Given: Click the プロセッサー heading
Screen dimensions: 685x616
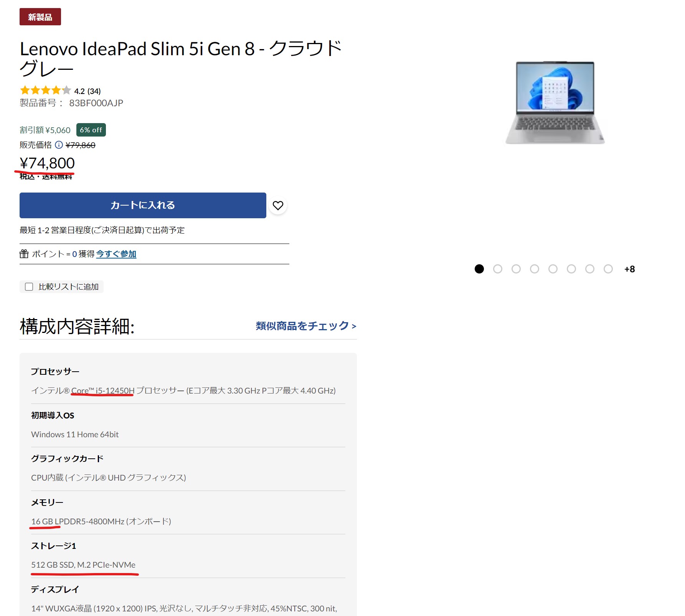Looking at the screenshot, I should click(x=55, y=372).
